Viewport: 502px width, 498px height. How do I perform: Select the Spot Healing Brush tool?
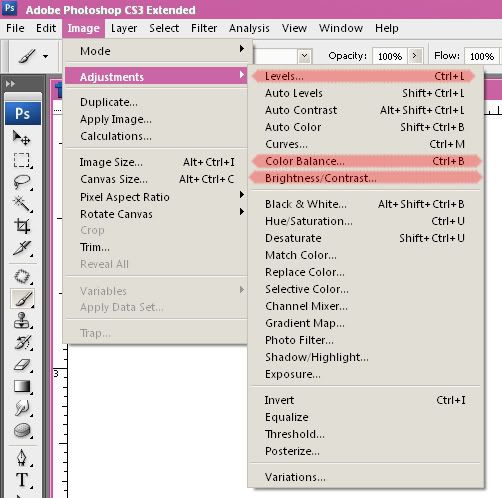[x=22, y=277]
